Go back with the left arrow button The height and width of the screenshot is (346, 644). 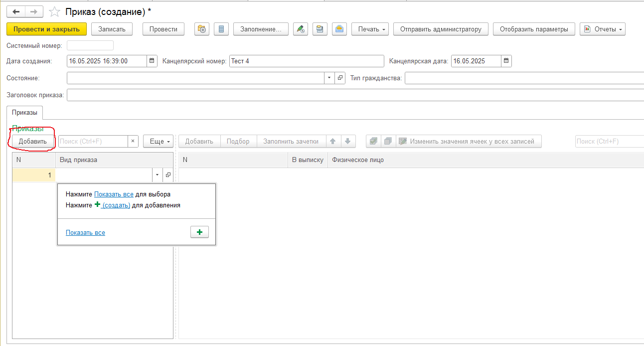pyautogui.click(x=16, y=11)
